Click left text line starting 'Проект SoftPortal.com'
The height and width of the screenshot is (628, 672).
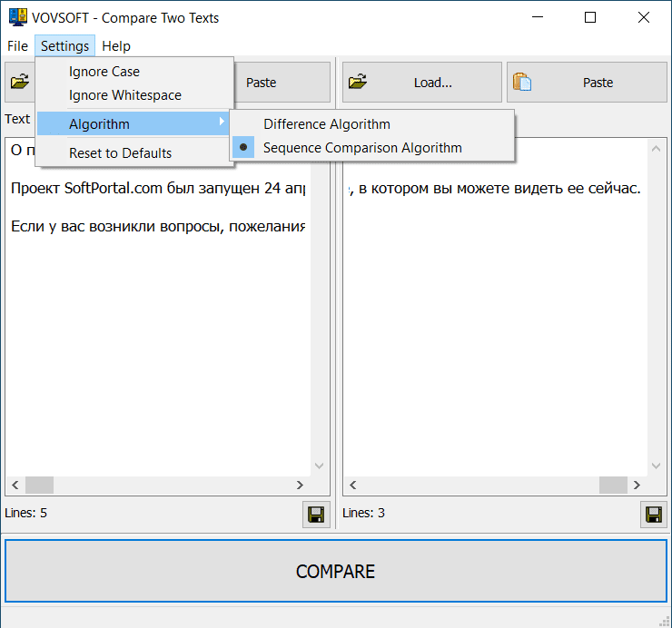point(158,188)
